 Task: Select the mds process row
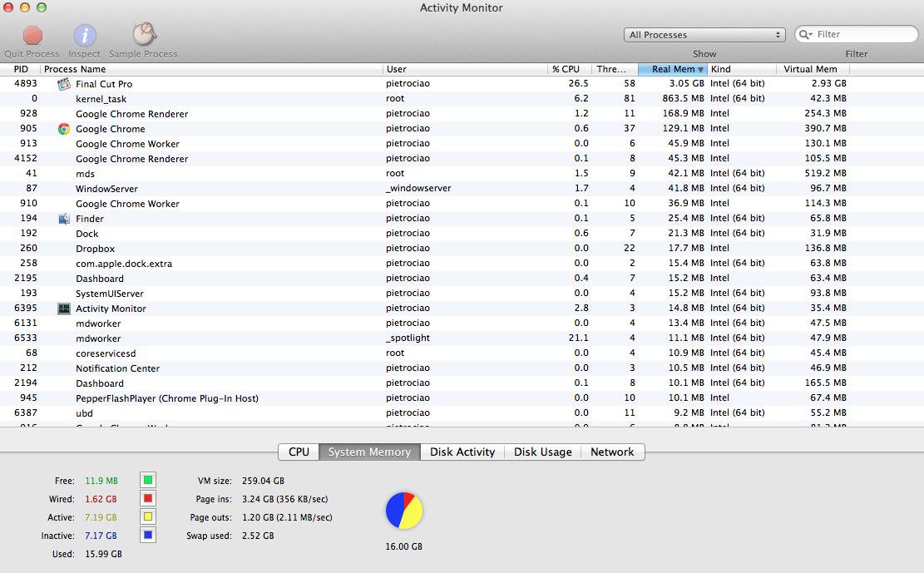click(462, 174)
